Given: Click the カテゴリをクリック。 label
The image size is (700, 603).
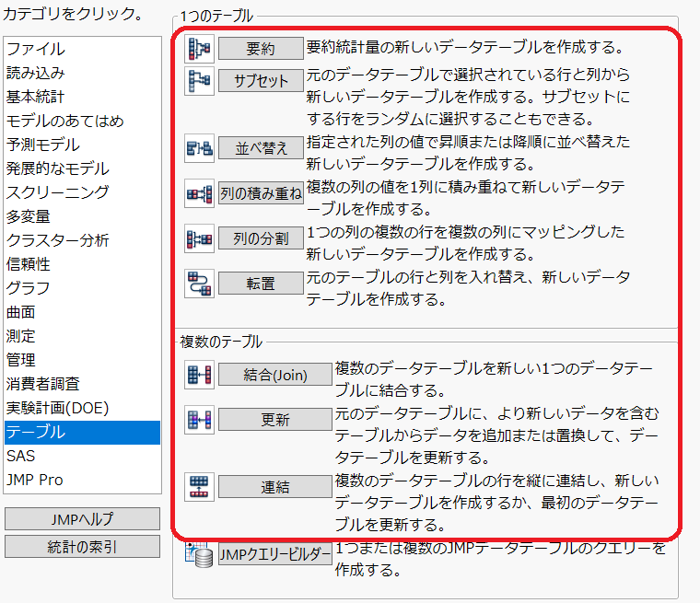Looking at the screenshot, I should pos(73,15).
